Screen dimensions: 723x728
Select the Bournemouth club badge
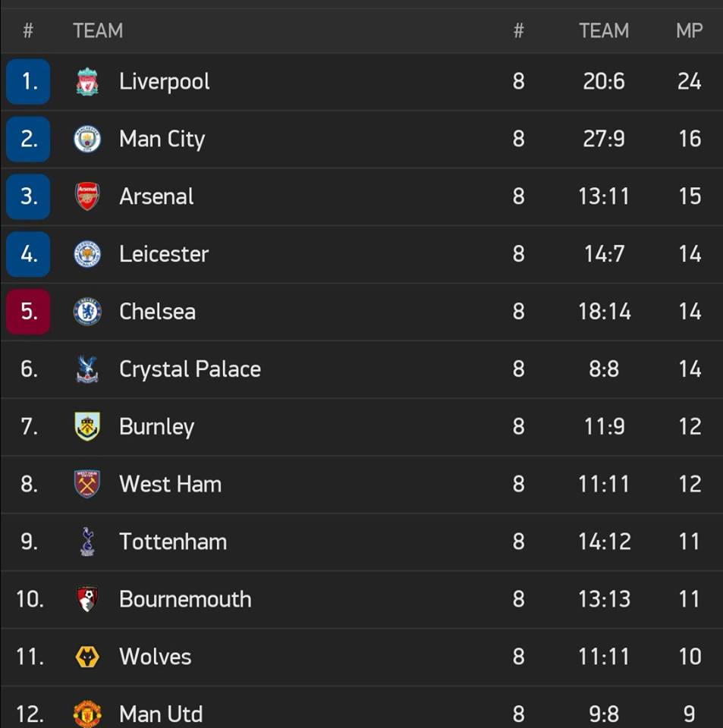[x=87, y=599]
